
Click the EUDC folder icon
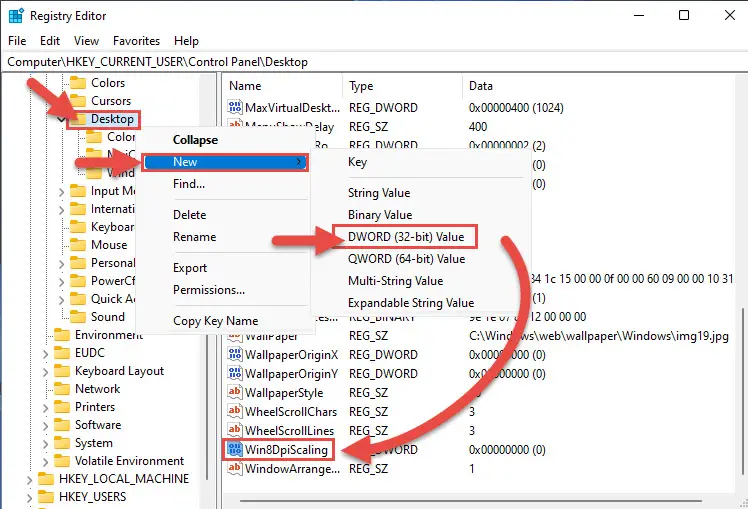coord(62,353)
